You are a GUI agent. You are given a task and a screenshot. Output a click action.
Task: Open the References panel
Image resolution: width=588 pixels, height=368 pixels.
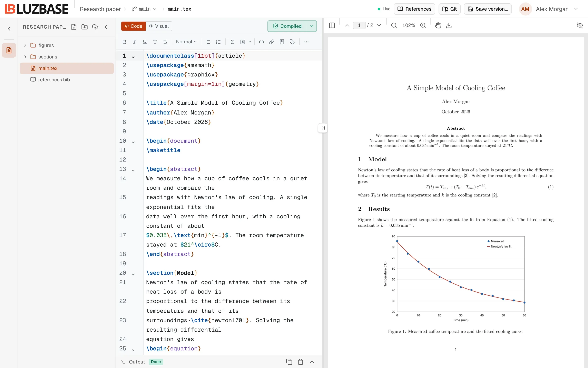(414, 9)
